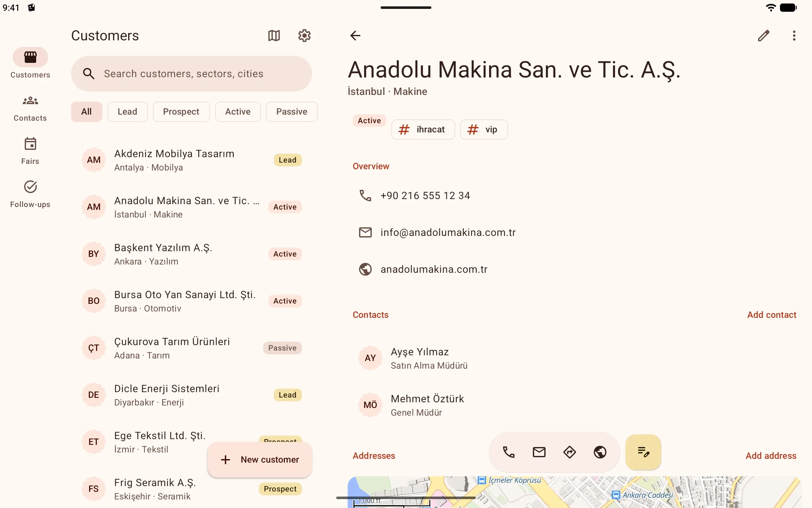812x508 pixels.
Task: Click Add address link
Action: point(771,456)
